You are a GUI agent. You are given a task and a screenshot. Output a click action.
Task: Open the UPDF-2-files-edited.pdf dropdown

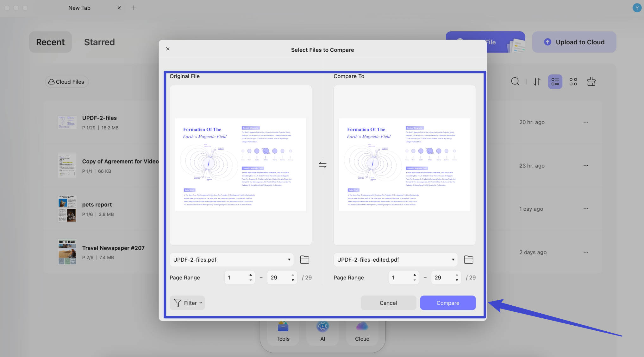[x=396, y=259]
